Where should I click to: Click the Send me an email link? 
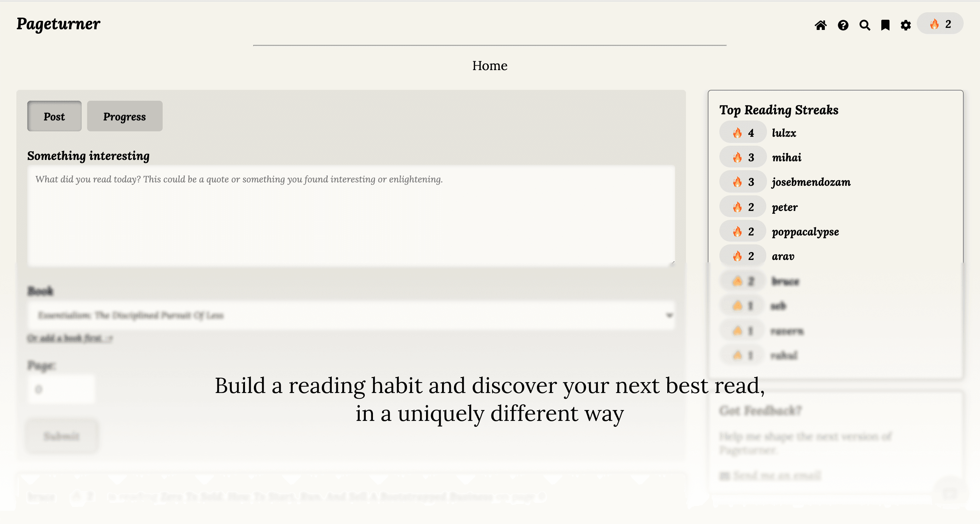776,476
